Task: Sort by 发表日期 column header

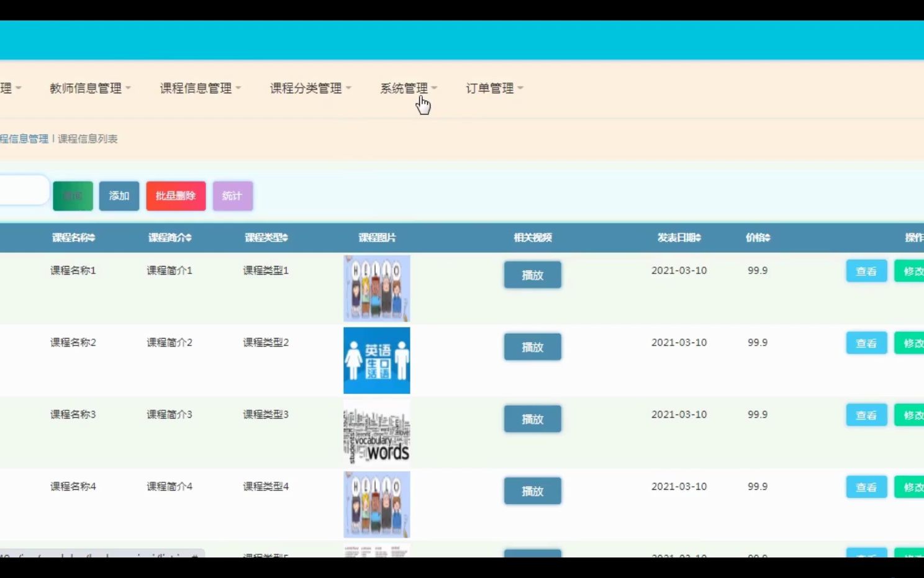Action: click(679, 237)
